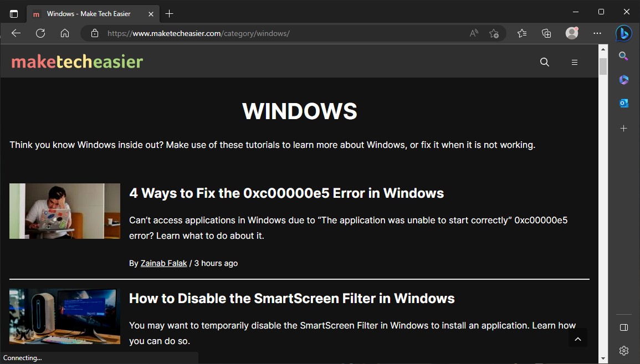Open article about the 0xc00000e5 Error

click(x=286, y=193)
